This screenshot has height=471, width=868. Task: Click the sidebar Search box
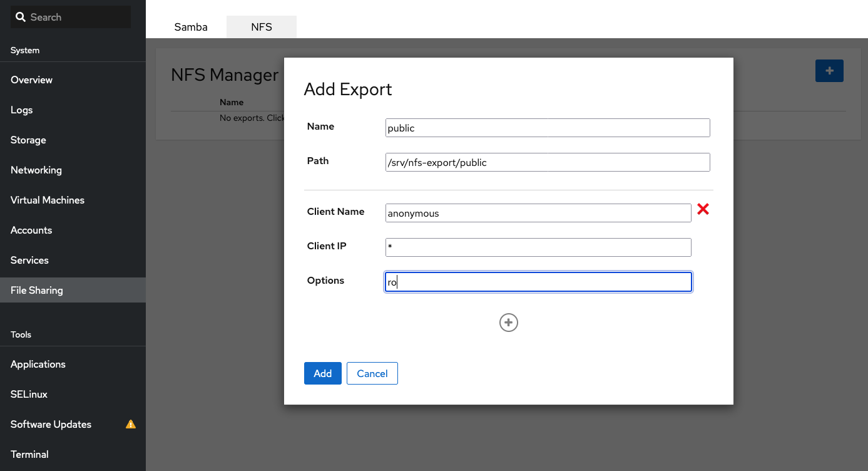[71, 17]
